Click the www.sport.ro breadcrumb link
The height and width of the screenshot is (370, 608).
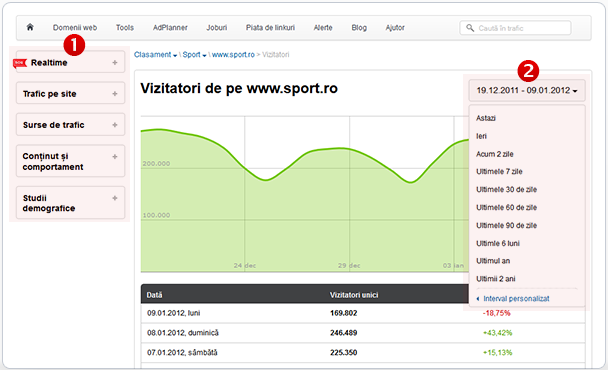coord(233,55)
